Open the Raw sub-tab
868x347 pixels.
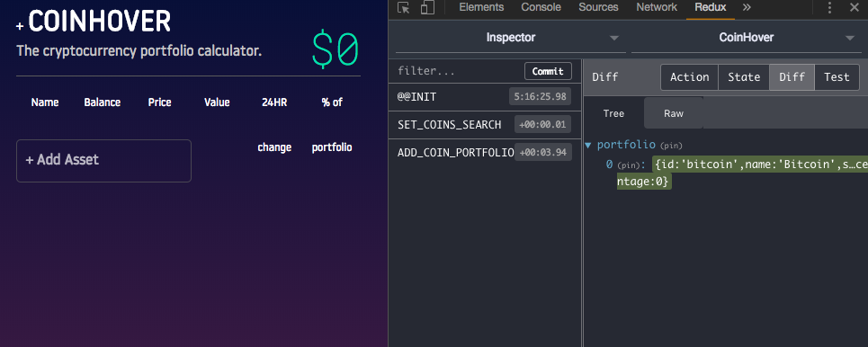tap(674, 113)
